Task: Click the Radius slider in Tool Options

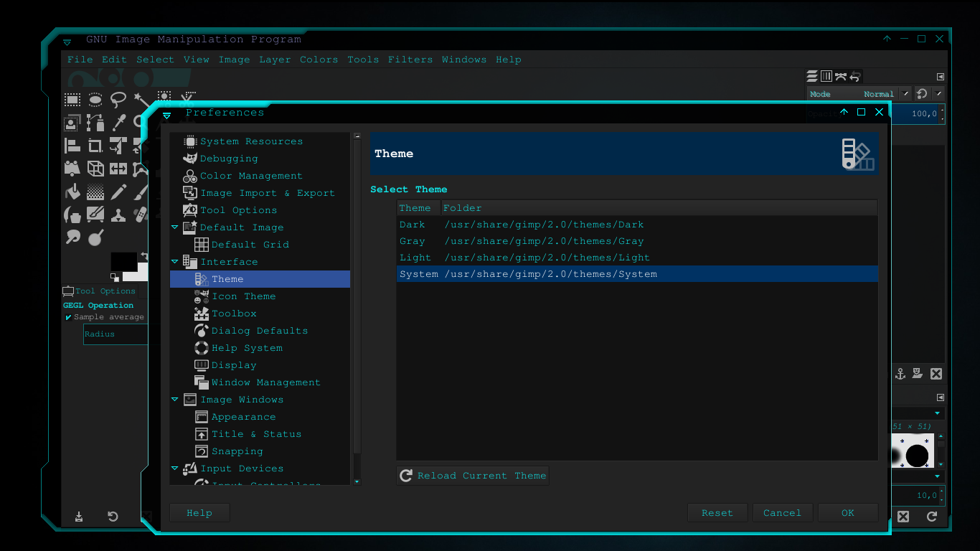Action: click(116, 334)
